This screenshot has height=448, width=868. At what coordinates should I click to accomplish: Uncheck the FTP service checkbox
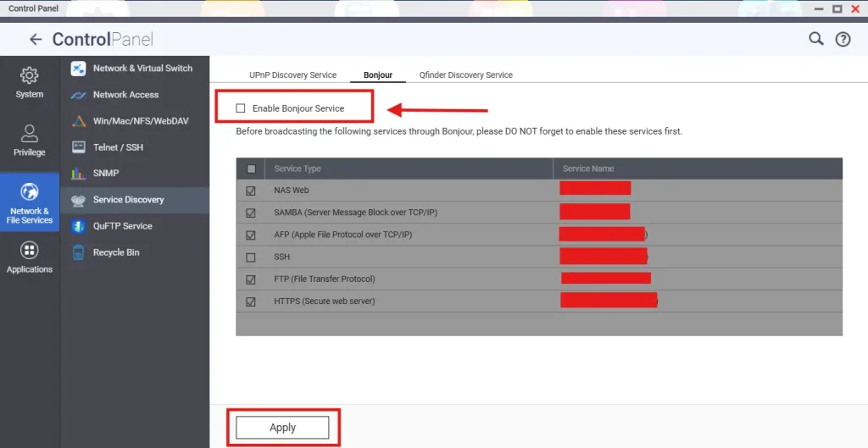click(251, 279)
